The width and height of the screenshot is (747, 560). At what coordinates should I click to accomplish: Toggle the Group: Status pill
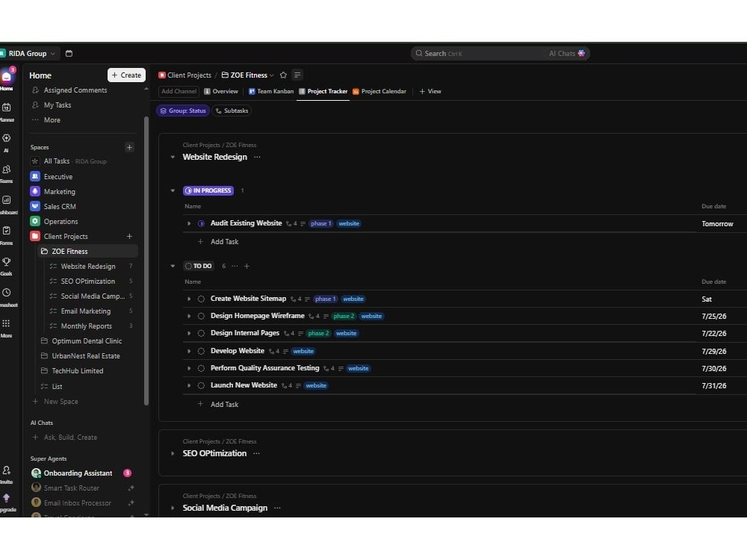coord(183,111)
